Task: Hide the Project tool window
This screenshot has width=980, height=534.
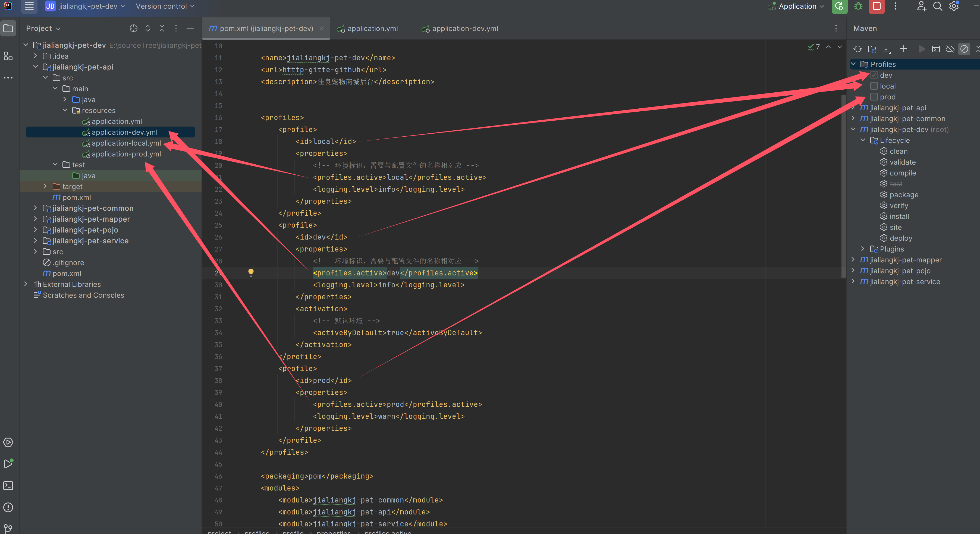Action: [190, 29]
